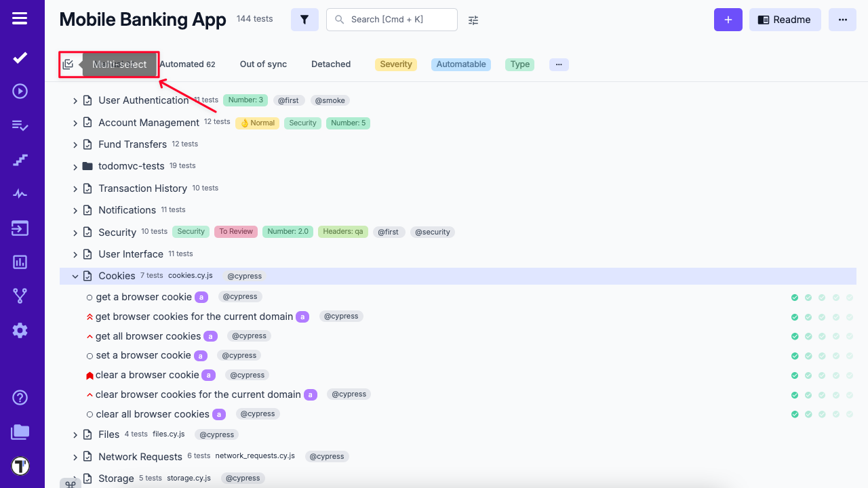This screenshot has width=868, height=488.
Task: Toggle the Out of sync filter
Action: point(263,64)
